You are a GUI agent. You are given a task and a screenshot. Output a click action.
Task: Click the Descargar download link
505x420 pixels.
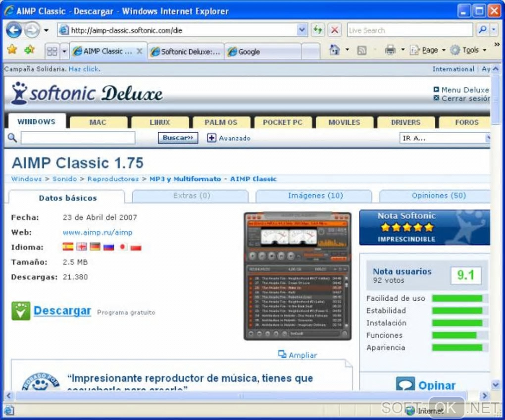click(62, 311)
